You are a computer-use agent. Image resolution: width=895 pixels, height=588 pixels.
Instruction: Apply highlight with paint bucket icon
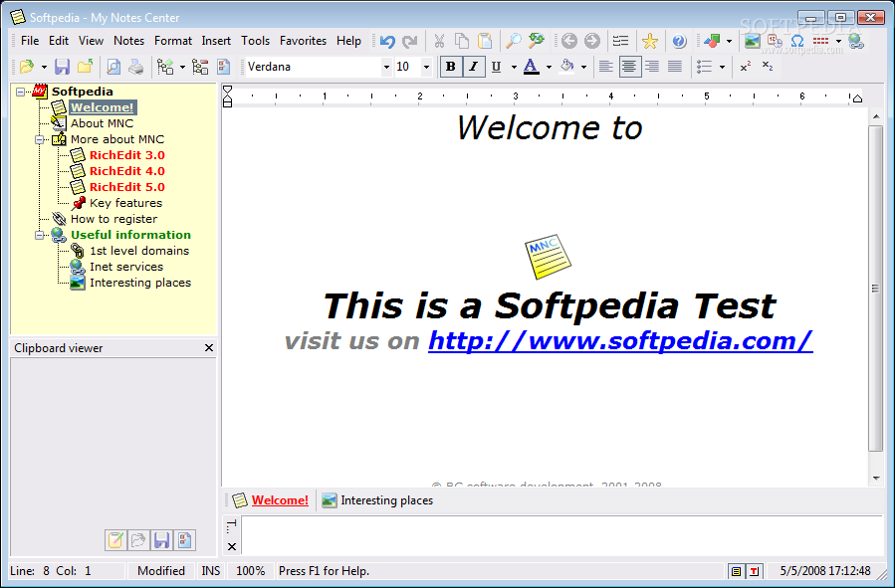(566, 67)
